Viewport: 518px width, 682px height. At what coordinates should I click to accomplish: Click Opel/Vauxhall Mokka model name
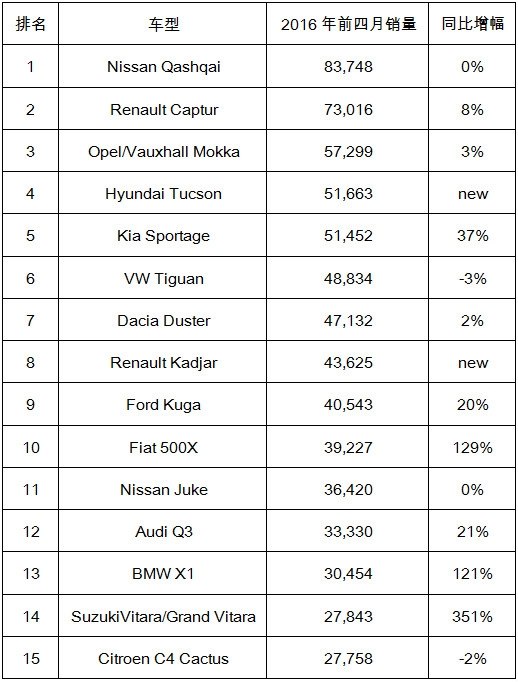point(164,151)
